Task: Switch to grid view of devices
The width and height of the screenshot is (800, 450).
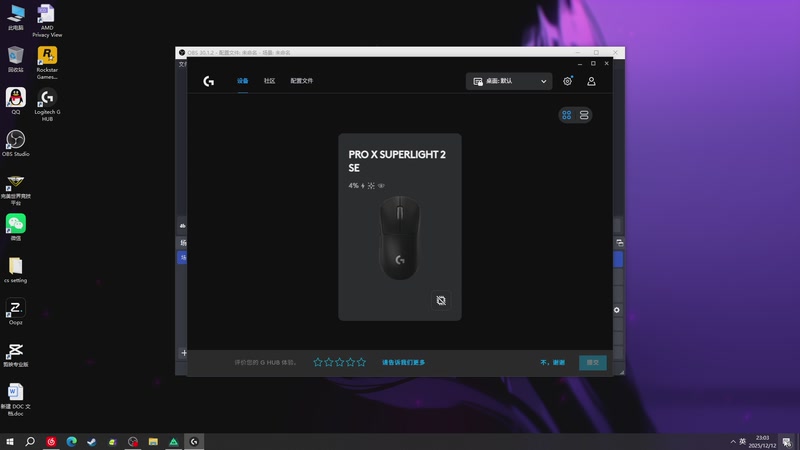Action: [567, 115]
